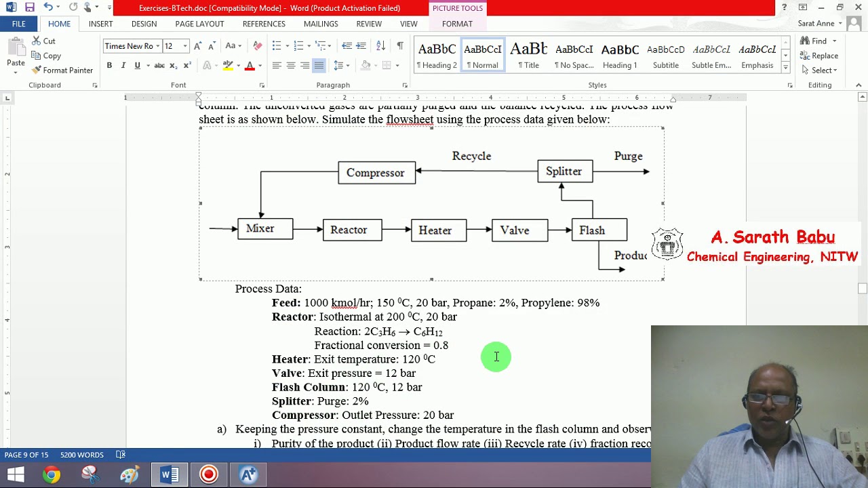Switch to the REFERENCES tab

coord(264,24)
